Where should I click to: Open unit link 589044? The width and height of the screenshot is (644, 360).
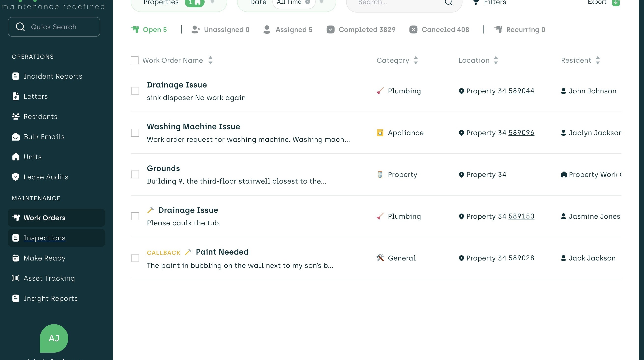(521, 91)
